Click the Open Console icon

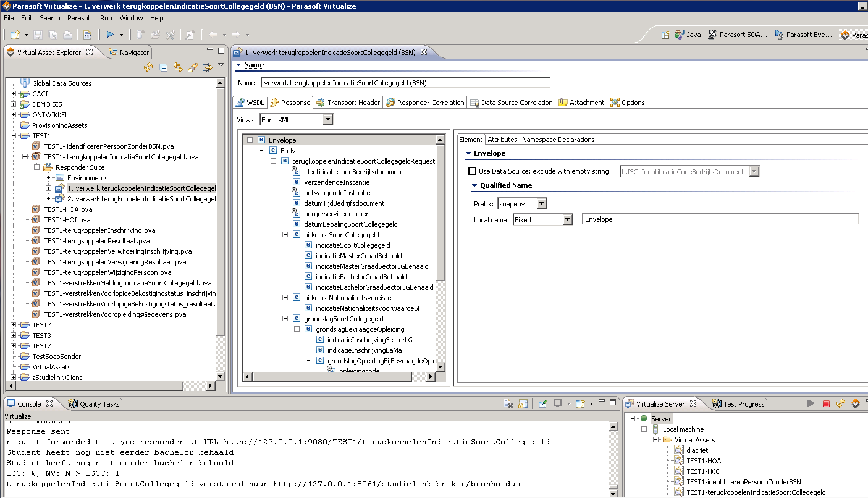[x=579, y=404]
